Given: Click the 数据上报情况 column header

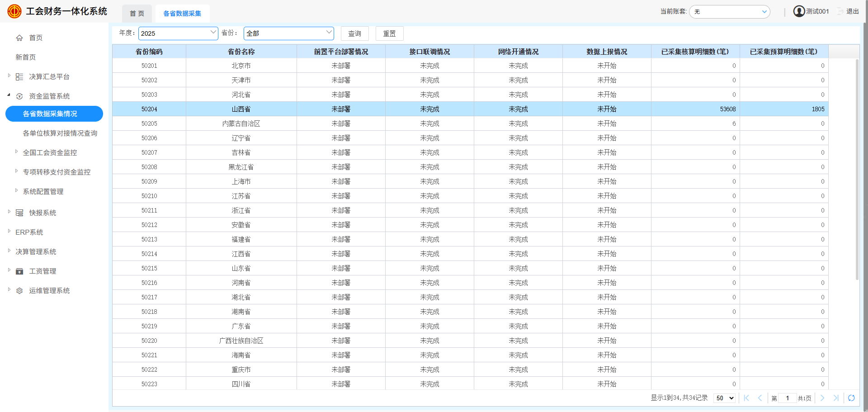Looking at the screenshot, I should [x=607, y=52].
